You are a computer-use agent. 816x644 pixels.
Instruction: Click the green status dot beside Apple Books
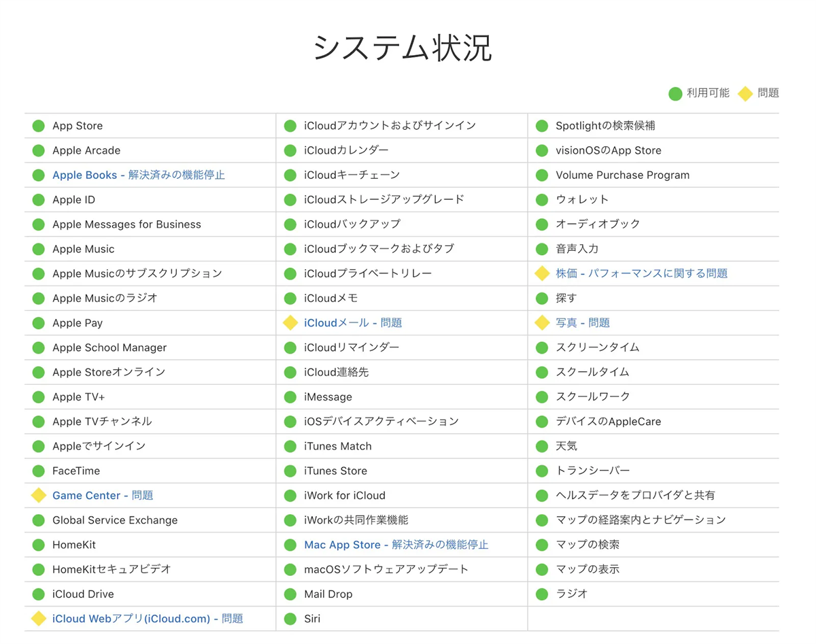coord(39,175)
